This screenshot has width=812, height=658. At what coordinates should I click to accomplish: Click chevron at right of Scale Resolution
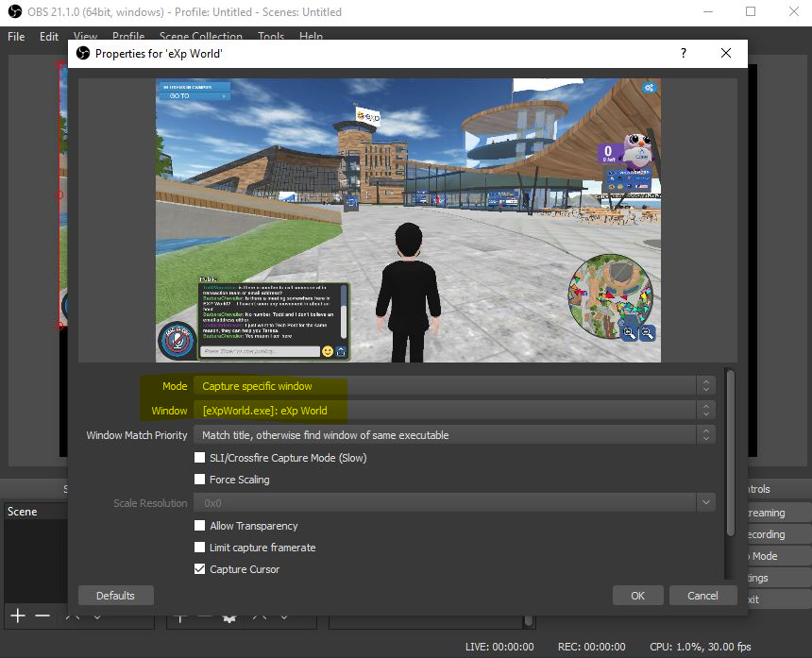(x=706, y=502)
